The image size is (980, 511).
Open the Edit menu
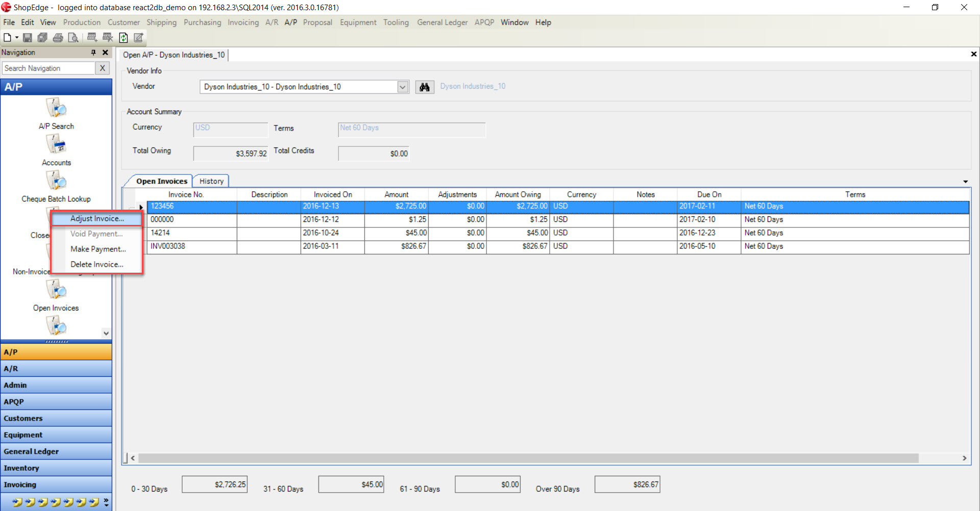tap(28, 22)
